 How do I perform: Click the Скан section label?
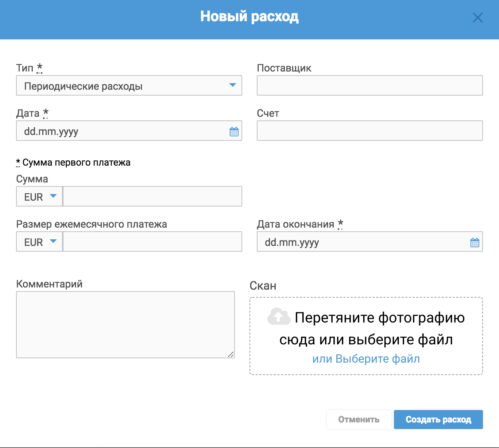pyautogui.click(x=263, y=286)
